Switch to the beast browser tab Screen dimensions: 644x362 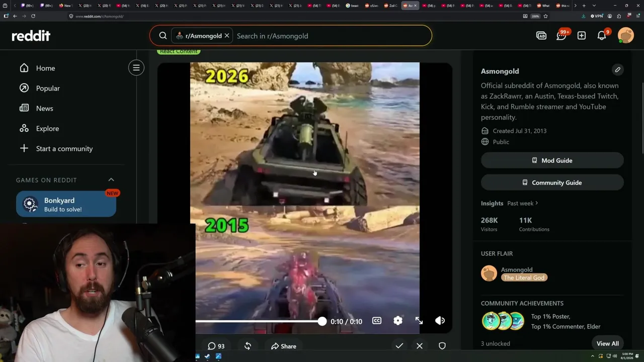pyautogui.click(x=352, y=6)
